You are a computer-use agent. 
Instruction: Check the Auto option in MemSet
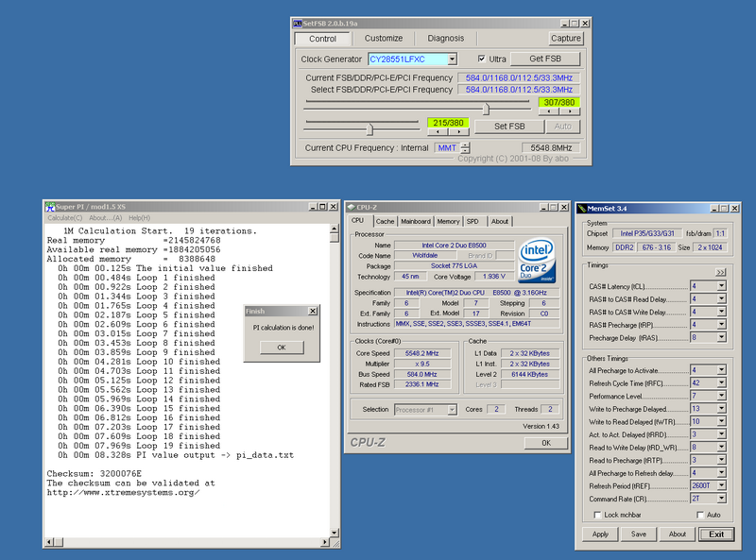[x=700, y=515]
